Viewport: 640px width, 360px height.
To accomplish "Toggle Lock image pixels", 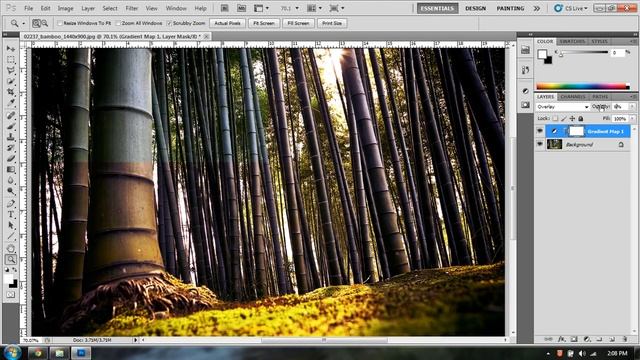I will (x=564, y=118).
